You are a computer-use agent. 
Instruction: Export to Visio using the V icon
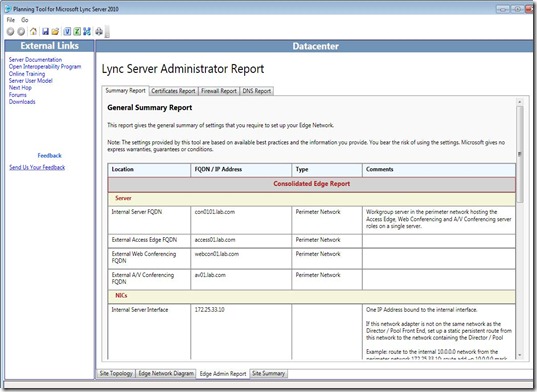point(67,31)
